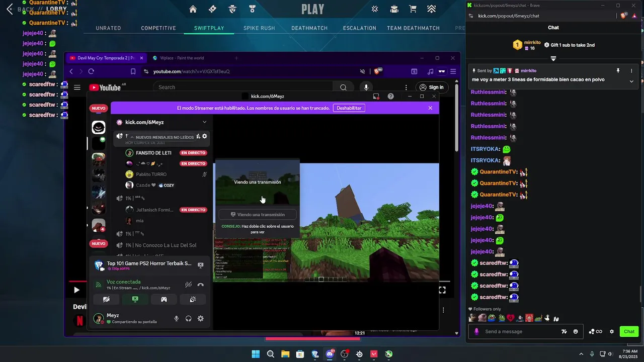This screenshot has height=362, width=644.
Task: Open Windows Start menu on taskbar
Action: pos(256,354)
